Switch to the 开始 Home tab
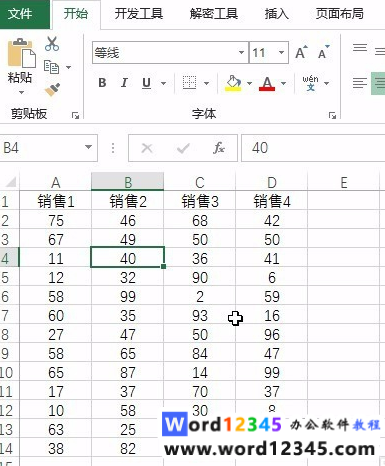385x466 pixels. click(76, 14)
